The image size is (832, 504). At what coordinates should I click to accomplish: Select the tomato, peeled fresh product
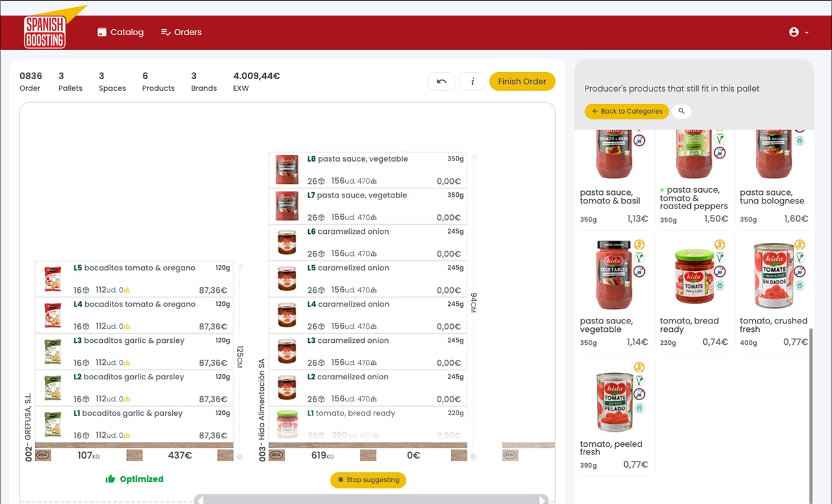point(614,416)
